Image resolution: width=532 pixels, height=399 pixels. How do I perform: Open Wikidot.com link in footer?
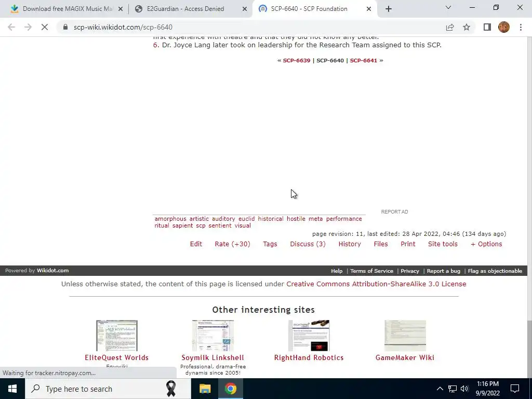[52, 270]
